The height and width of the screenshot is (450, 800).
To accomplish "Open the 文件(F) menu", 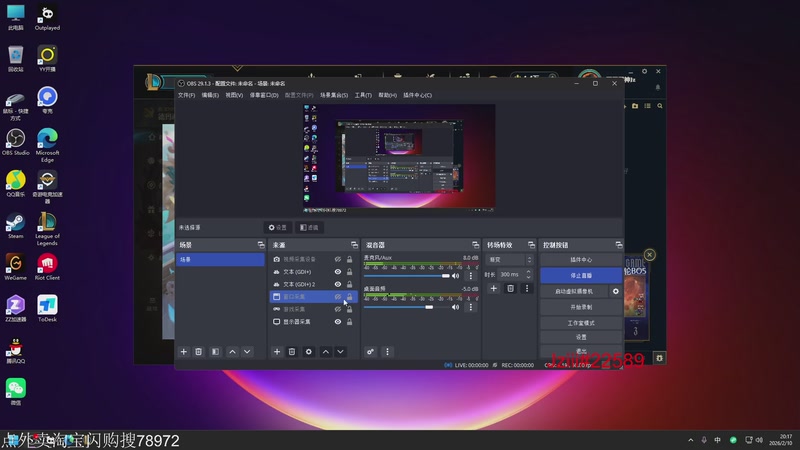I will pyautogui.click(x=186, y=95).
